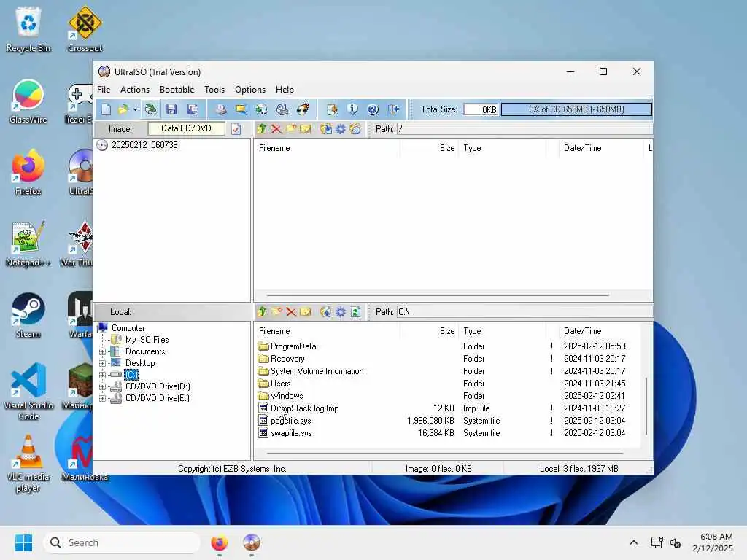747x560 pixels.
Task: Select the 20250212_060736 image tree item
Action: coord(144,145)
